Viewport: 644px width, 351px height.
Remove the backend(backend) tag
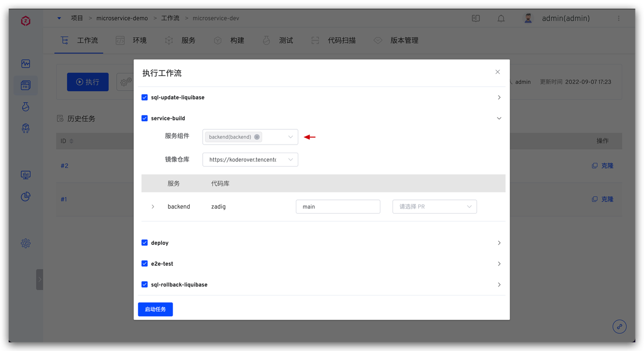point(257,137)
